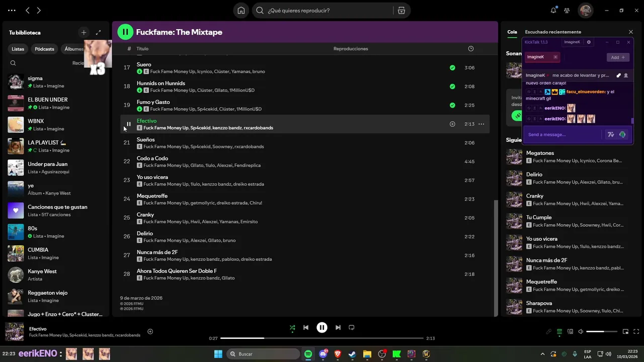Open the lyrics microphone icon

coord(549,332)
